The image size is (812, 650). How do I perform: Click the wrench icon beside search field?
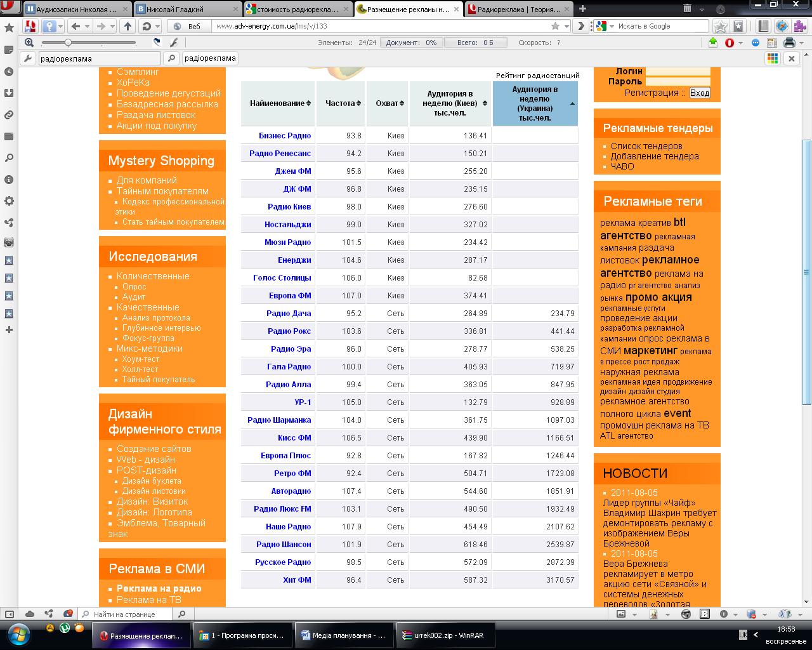[x=27, y=58]
